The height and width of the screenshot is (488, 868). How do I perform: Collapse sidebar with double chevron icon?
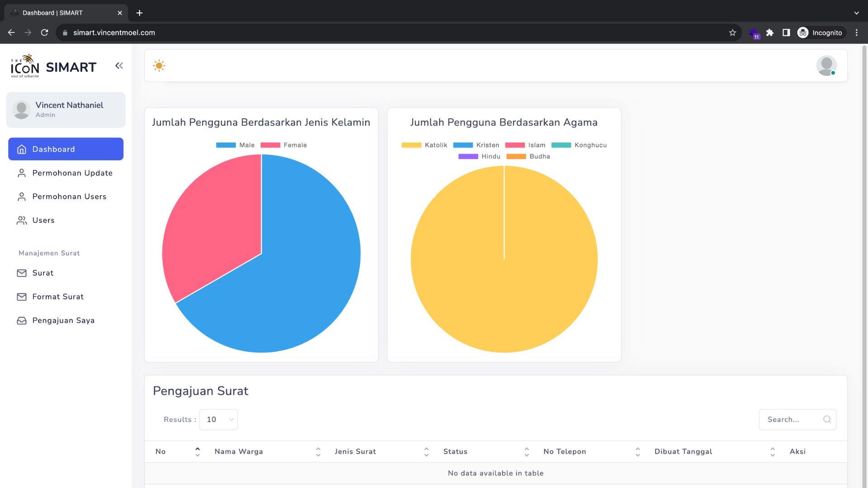(x=119, y=66)
